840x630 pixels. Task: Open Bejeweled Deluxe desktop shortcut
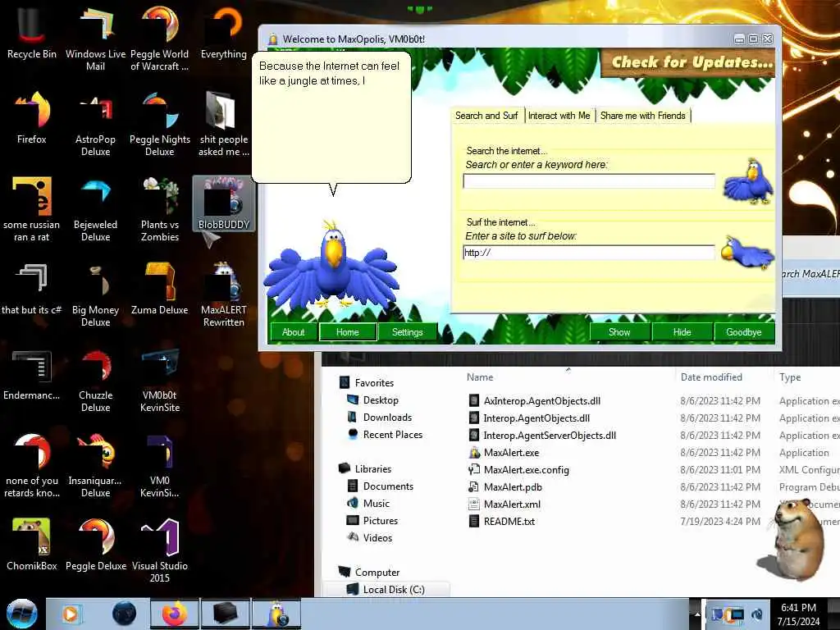point(95,209)
